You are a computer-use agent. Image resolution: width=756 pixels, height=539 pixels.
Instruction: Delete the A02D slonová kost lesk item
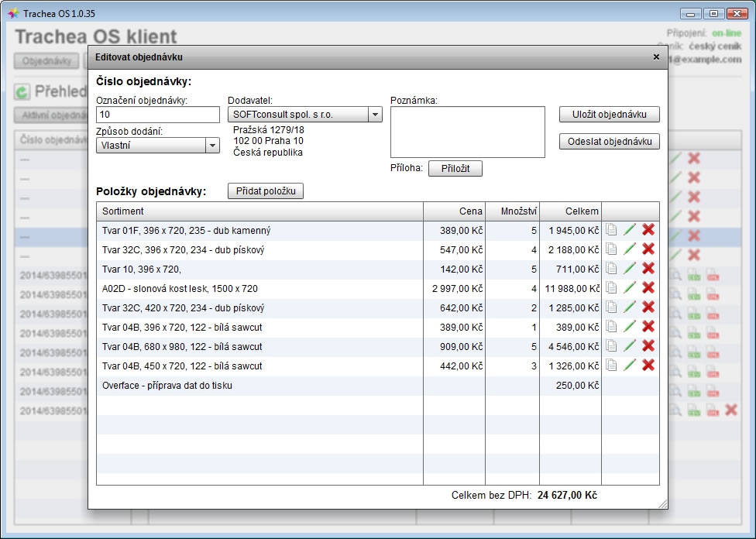coord(648,288)
